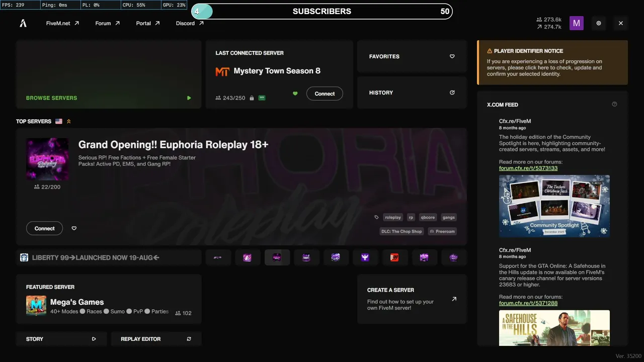644x362 pixels.
Task: Click the 'rp' tag
Action: click(411, 217)
